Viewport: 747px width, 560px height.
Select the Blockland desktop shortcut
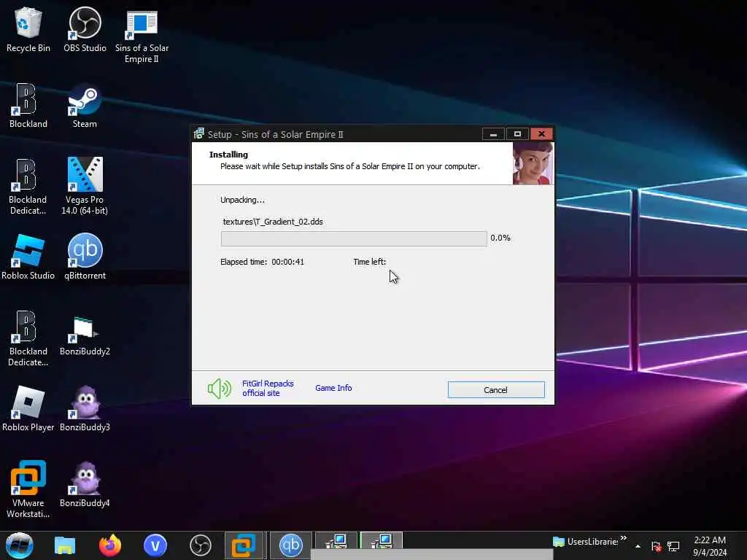(x=28, y=106)
